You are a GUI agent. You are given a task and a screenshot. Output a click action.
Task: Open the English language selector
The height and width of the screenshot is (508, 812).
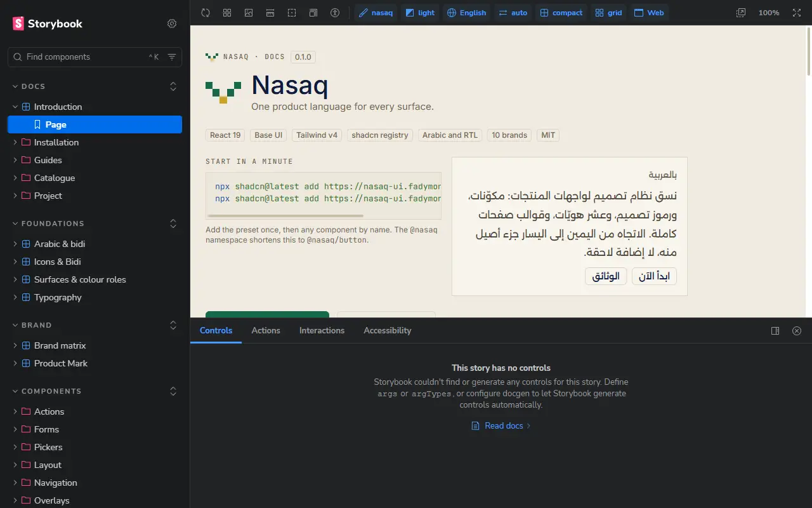tap(467, 13)
